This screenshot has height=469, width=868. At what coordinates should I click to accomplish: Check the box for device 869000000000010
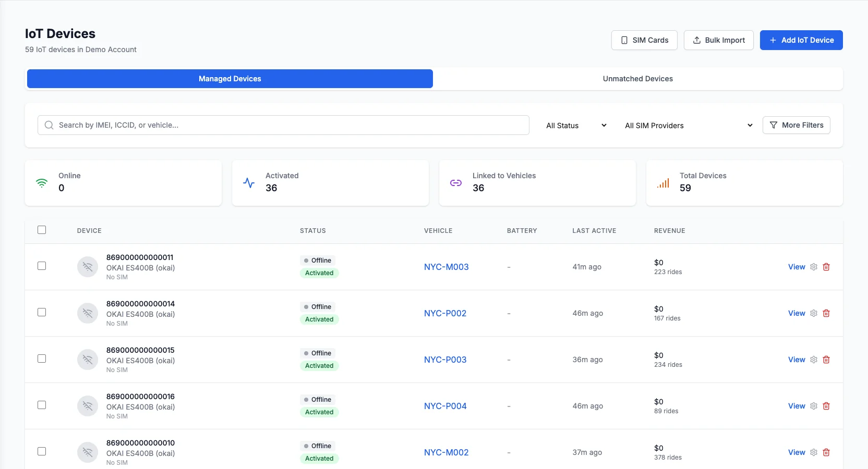pyautogui.click(x=42, y=451)
